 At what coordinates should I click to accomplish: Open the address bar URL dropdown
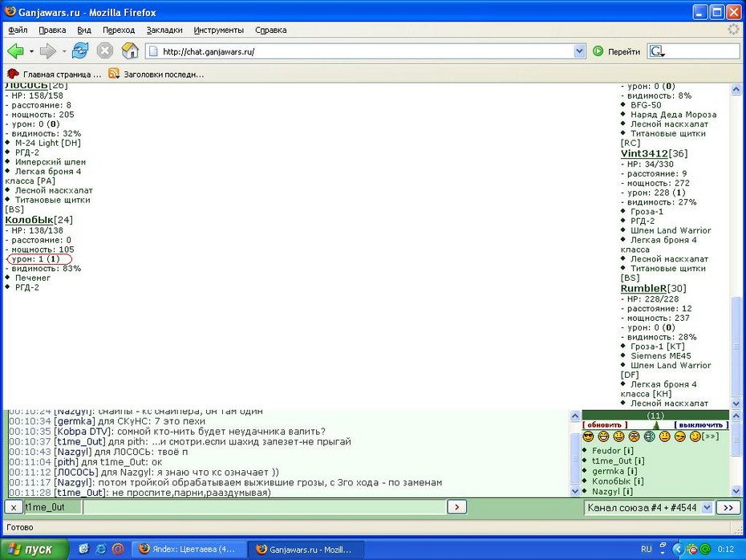tap(579, 51)
